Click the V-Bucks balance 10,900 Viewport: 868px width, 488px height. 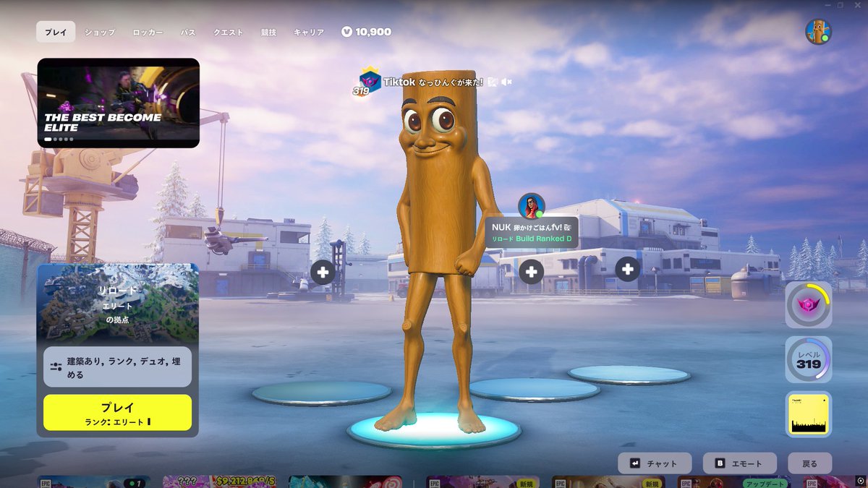(367, 32)
